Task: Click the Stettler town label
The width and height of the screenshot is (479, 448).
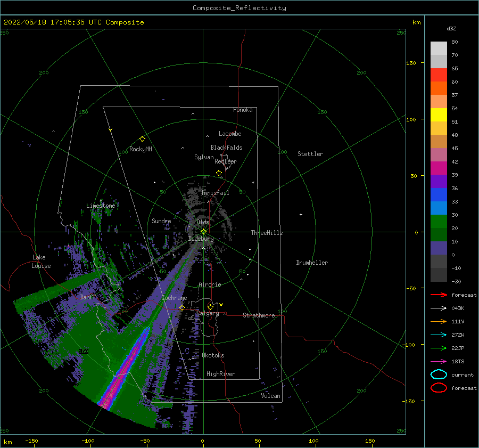Action: [310, 154]
